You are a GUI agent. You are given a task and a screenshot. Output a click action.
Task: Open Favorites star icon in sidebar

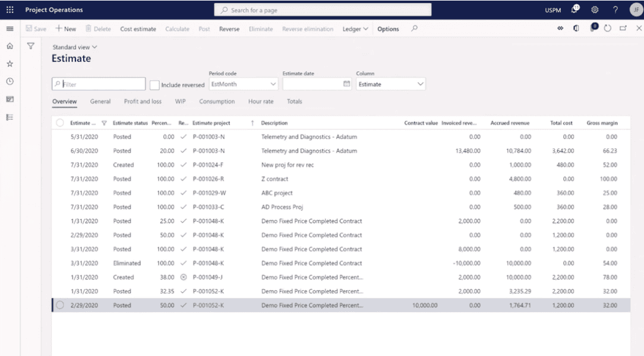pyautogui.click(x=10, y=63)
